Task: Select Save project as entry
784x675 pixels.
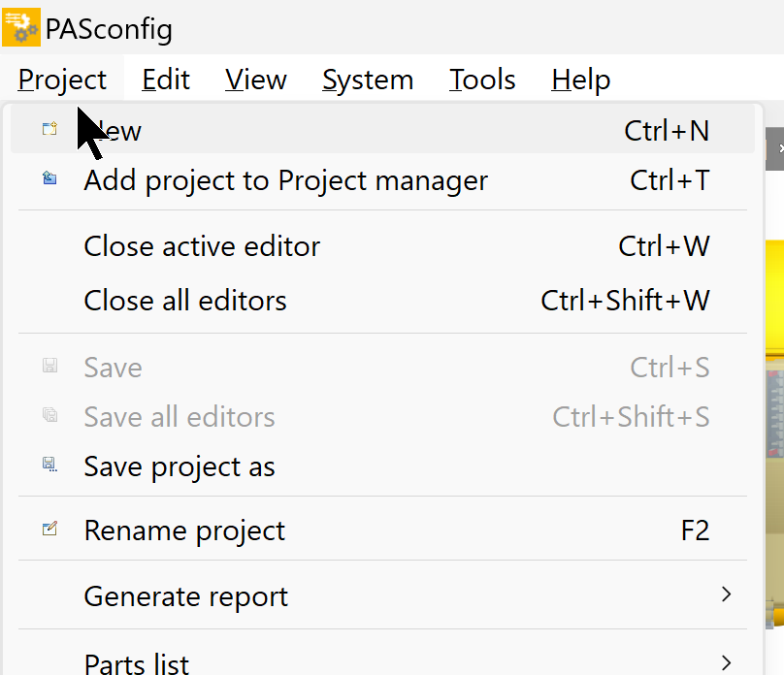Action: tap(382, 466)
